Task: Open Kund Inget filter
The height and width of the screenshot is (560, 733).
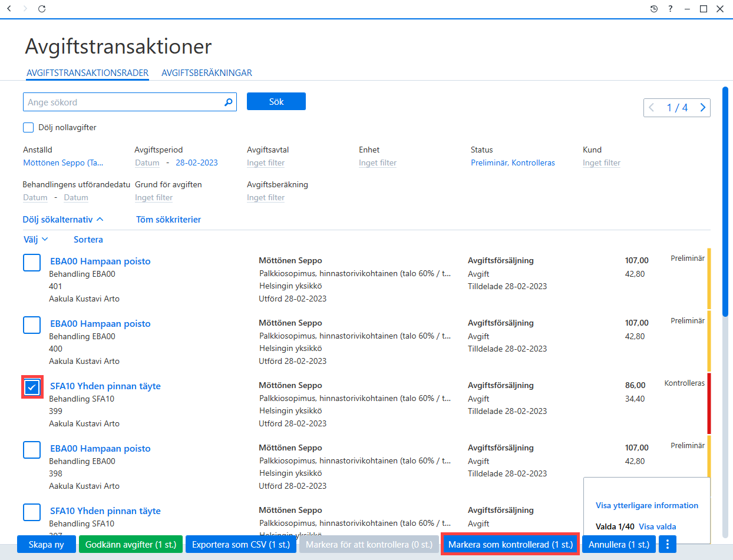Action: (602, 163)
